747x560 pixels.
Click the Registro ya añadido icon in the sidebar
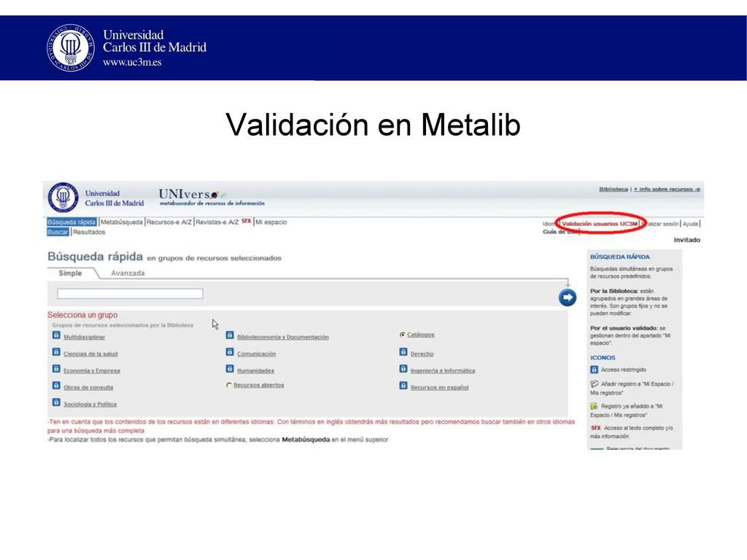pos(594,406)
